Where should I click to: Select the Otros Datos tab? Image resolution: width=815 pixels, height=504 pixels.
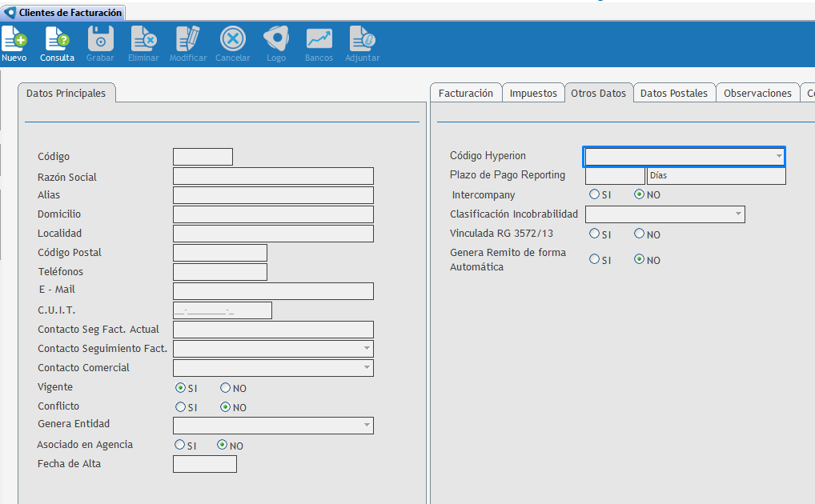pos(598,93)
